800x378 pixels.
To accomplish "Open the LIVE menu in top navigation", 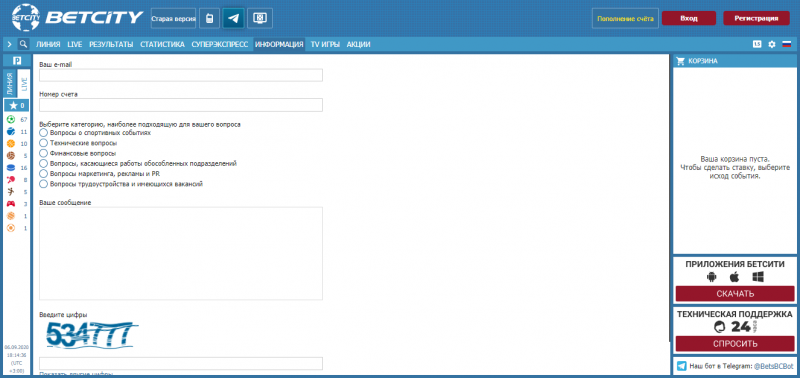I will pyautogui.click(x=74, y=44).
